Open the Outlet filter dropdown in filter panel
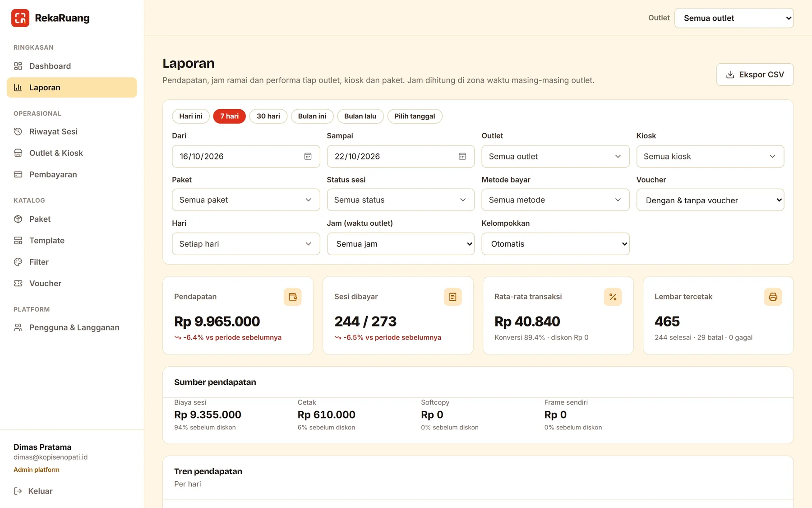Image resolution: width=812 pixels, height=508 pixels. [555, 156]
